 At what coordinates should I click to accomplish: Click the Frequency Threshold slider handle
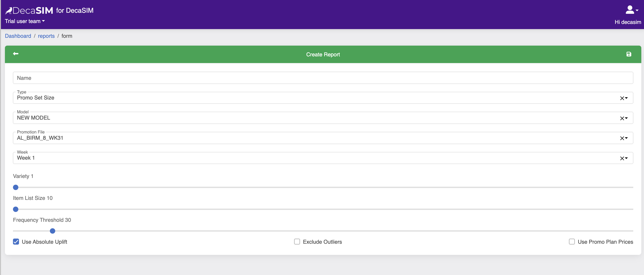[x=53, y=231]
